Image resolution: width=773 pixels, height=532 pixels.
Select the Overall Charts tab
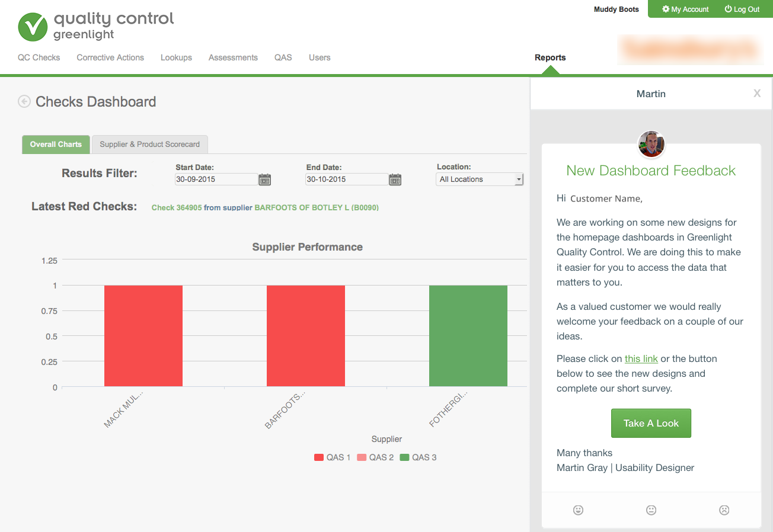(x=55, y=144)
